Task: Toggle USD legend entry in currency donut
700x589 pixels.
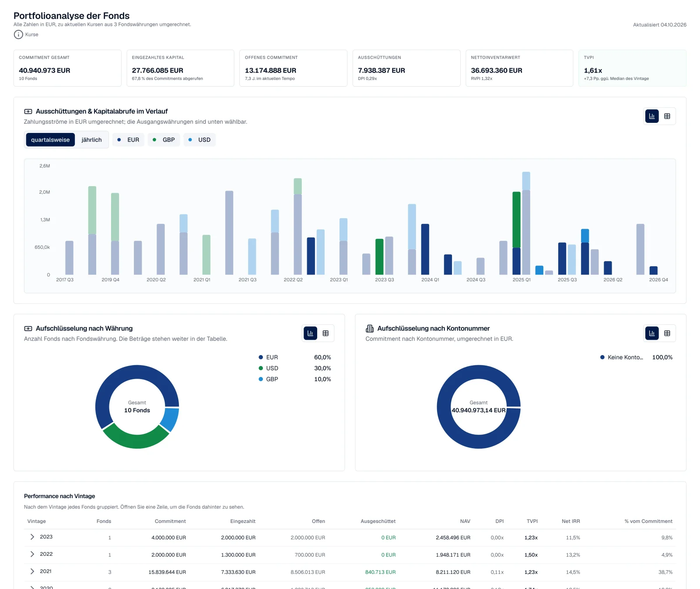Action: pyautogui.click(x=295, y=368)
